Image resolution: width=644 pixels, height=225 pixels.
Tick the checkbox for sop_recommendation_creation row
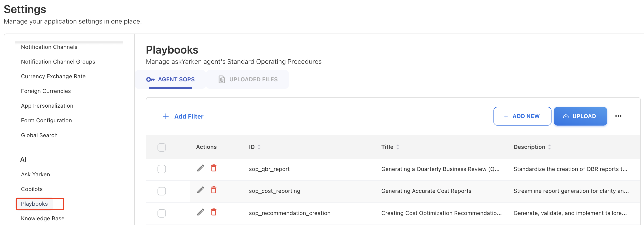click(161, 213)
